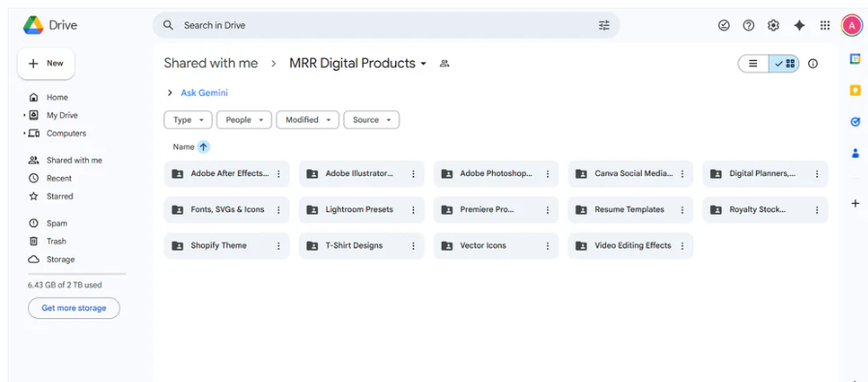868x382 pixels.
Task: Open the offline ready status checkmark icon
Action: point(724,25)
